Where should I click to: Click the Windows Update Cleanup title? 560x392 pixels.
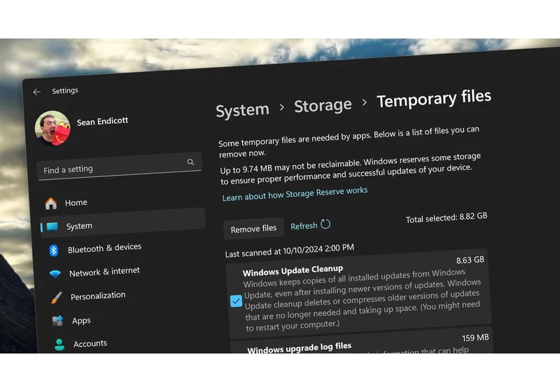point(293,270)
